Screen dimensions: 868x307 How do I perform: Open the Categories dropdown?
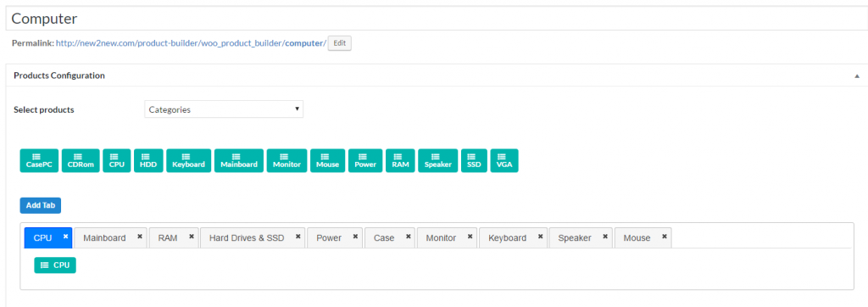[224, 109]
